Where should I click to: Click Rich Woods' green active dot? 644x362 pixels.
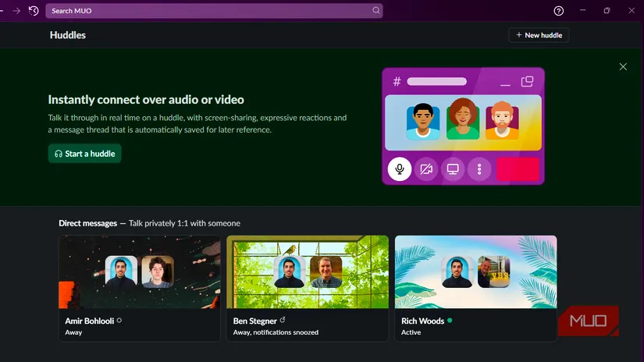(450, 321)
